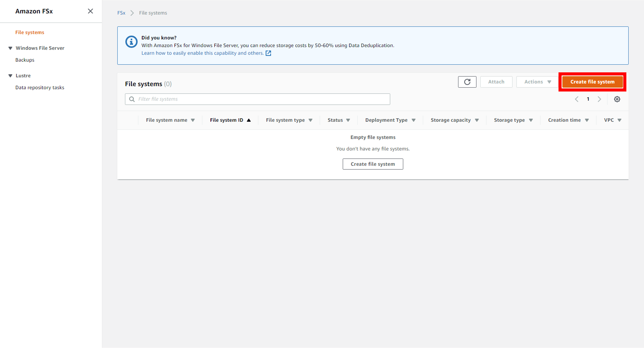Click the orange Create file system button
This screenshot has width=644, height=348.
[592, 82]
